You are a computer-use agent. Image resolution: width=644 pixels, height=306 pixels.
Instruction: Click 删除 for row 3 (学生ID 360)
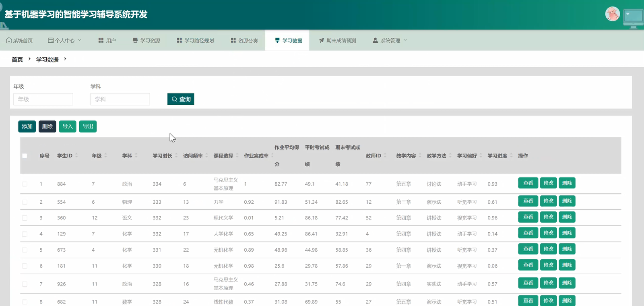tap(567, 217)
